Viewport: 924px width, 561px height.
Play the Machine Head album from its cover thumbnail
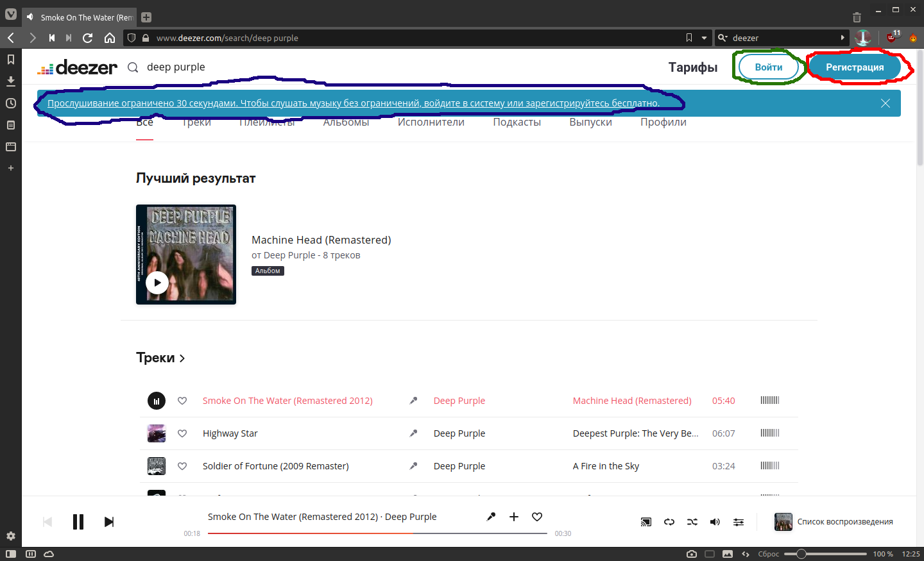157,282
